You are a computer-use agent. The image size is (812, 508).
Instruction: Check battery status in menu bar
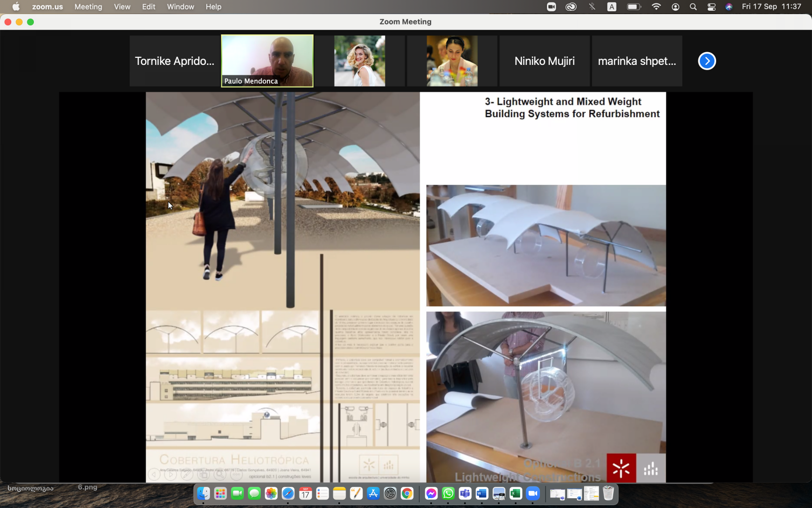tap(634, 7)
